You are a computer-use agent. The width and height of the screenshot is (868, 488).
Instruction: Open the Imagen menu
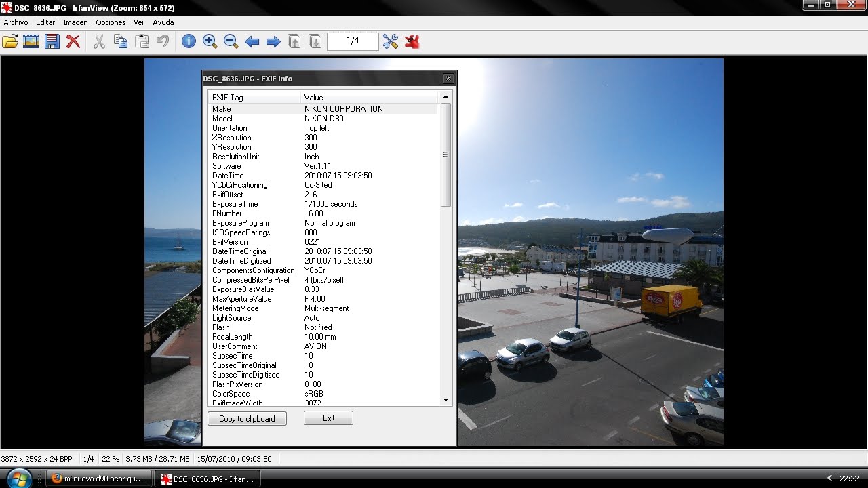pos(75,22)
